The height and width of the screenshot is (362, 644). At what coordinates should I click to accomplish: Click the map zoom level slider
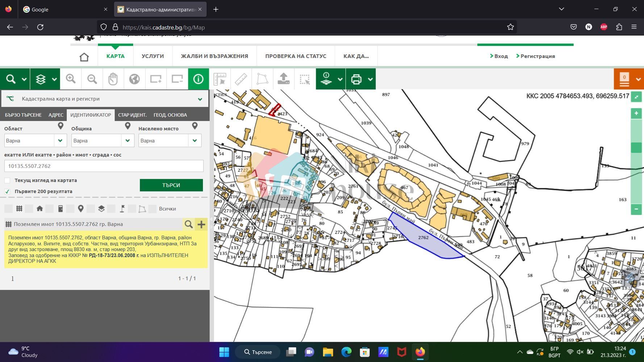[636, 147]
